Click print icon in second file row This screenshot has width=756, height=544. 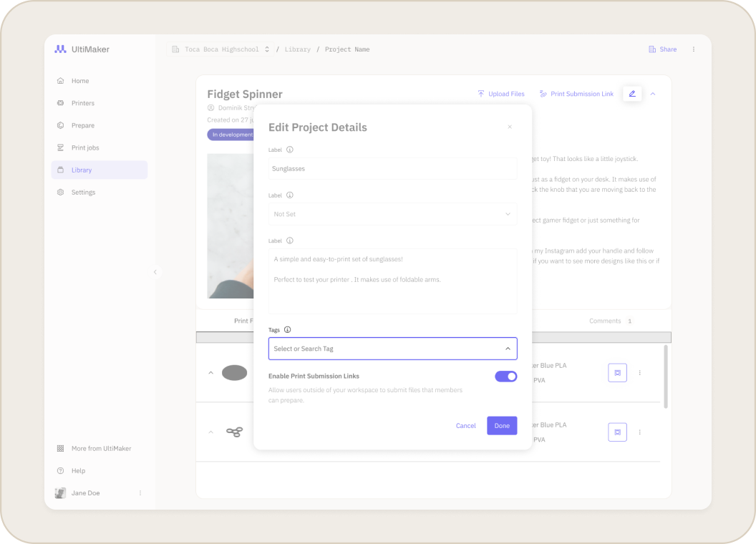[618, 432]
